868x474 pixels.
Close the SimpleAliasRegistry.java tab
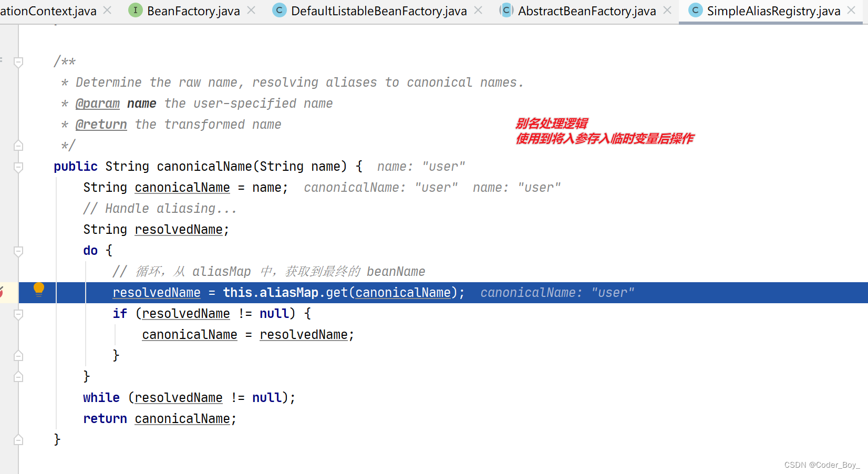coord(851,10)
